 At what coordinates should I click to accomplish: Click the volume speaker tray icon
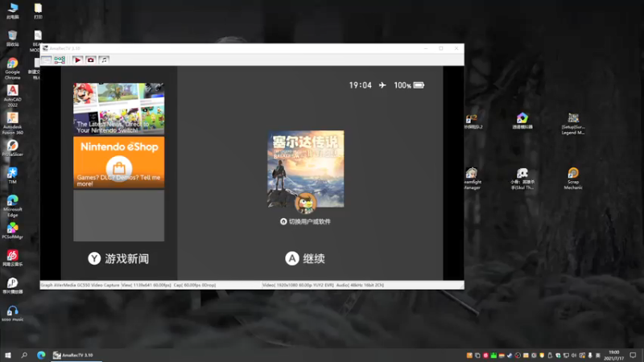click(574, 356)
